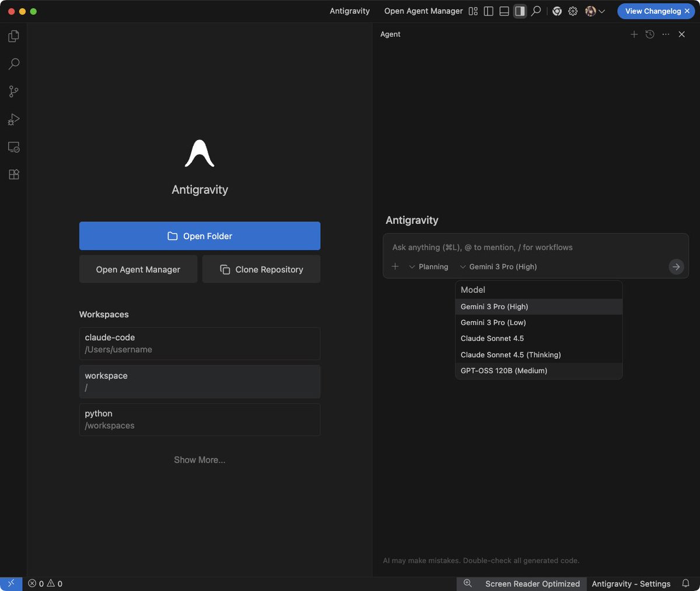Open the Explorer in the activity bar
Image resolution: width=700 pixels, height=591 pixels.
coord(13,36)
